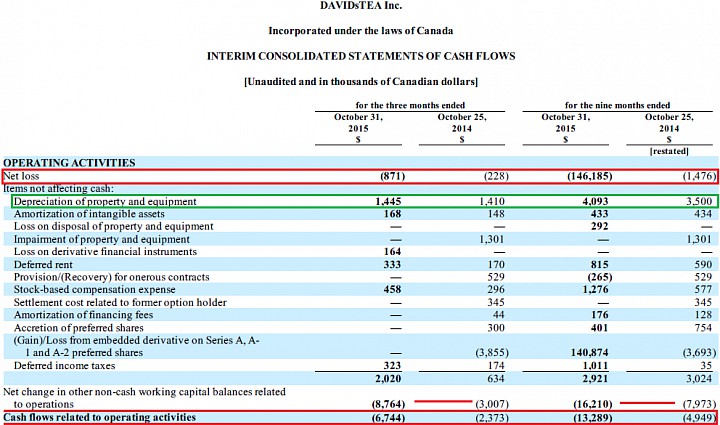Click 'Stock-based compensation expense' row label
This screenshot has width=720, height=425.
click(95, 290)
